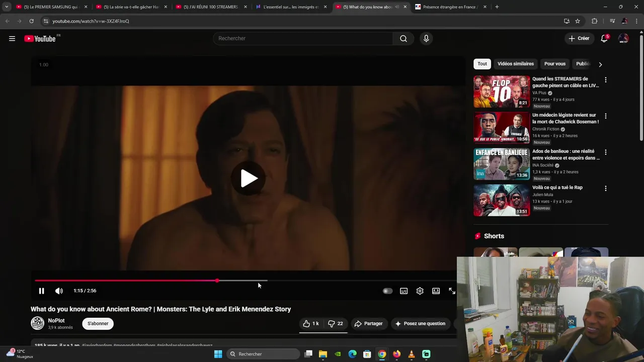The width and height of the screenshot is (644, 362).
Task: Open the NoPlot channel avatar
Action: (x=38, y=323)
